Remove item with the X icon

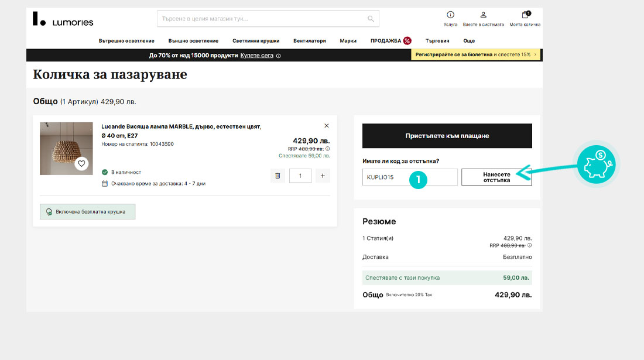pyautogui.click(x=327, y=126)
